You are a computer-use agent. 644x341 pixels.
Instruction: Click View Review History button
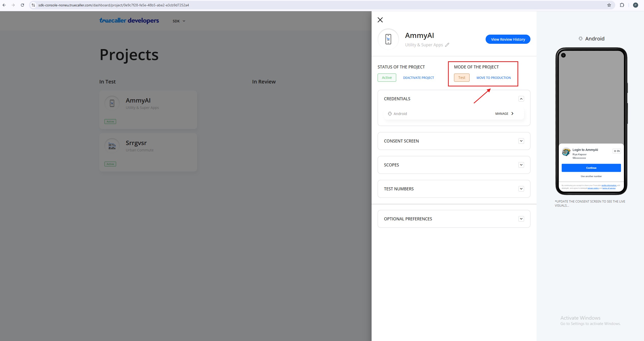508,39
